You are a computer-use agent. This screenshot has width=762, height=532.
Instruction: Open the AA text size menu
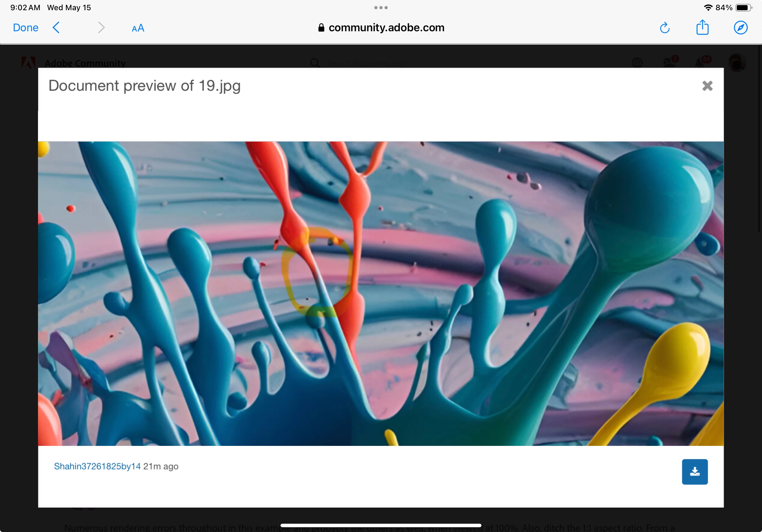point(138,28)
